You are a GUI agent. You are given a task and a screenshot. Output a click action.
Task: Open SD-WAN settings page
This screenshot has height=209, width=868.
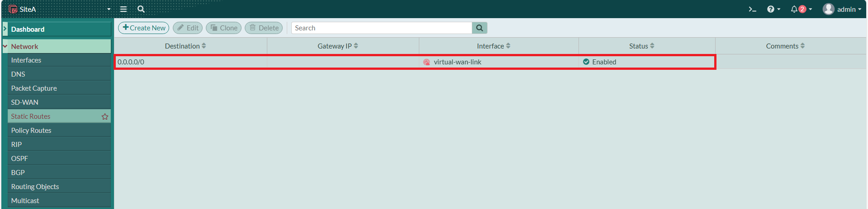(59, 102)
